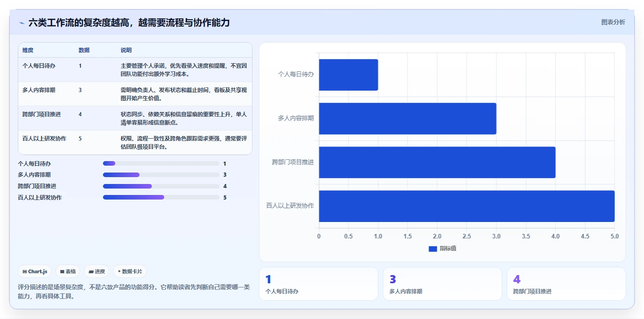Click the data card showing 3 多人内容排期
The width and height of the screenshot is (644, 319).
coord(442,284)
